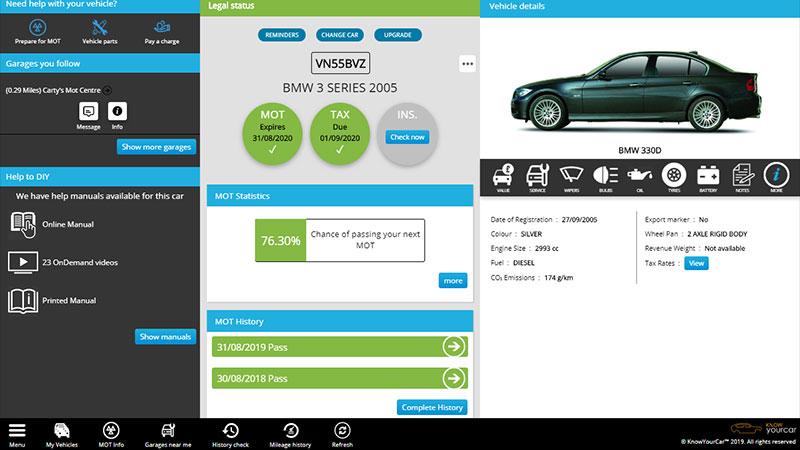Message Carty's Mot Centre garage
Image resolution: width=800 pixels, height=450 pixels.
(88, 111)
